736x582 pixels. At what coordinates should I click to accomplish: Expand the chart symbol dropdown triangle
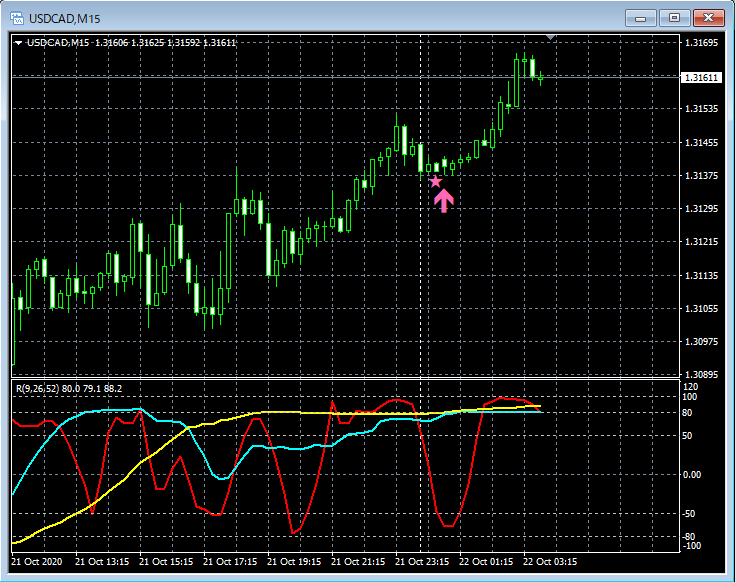point(18,43)
